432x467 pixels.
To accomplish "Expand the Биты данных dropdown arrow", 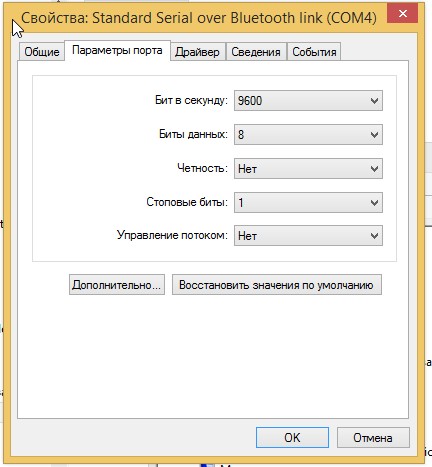I will pyautogui.click(x=374, y=135).
